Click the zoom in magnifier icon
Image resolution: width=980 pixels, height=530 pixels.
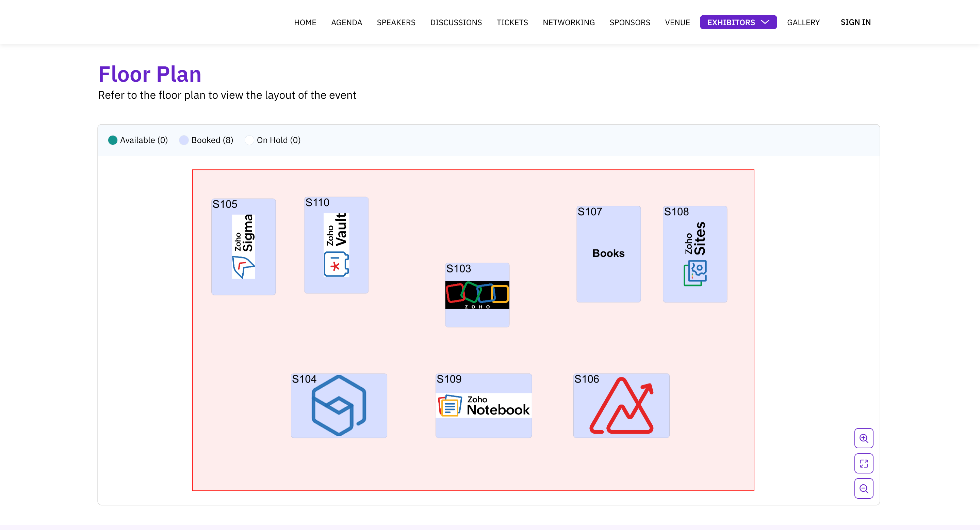coord(864,438)
